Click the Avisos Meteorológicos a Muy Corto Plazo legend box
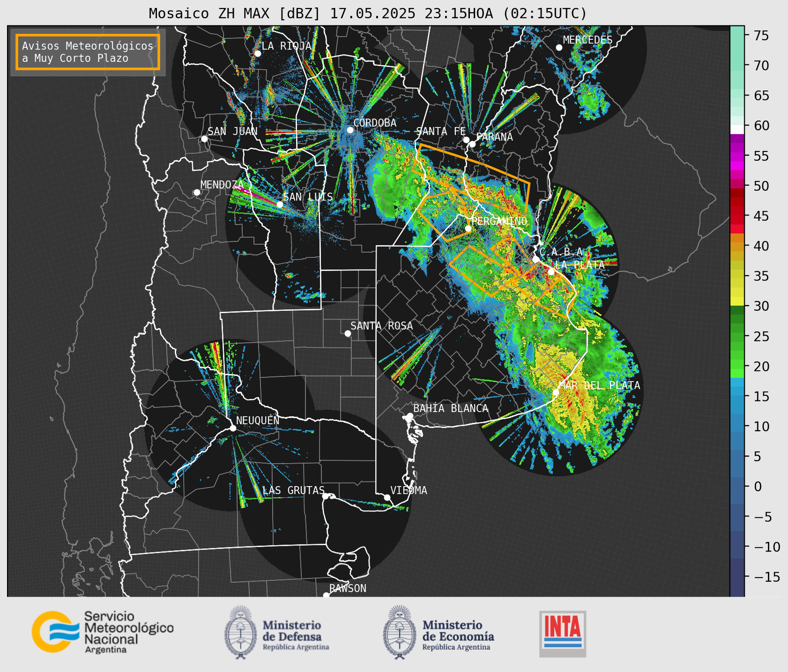 [88, 52]
